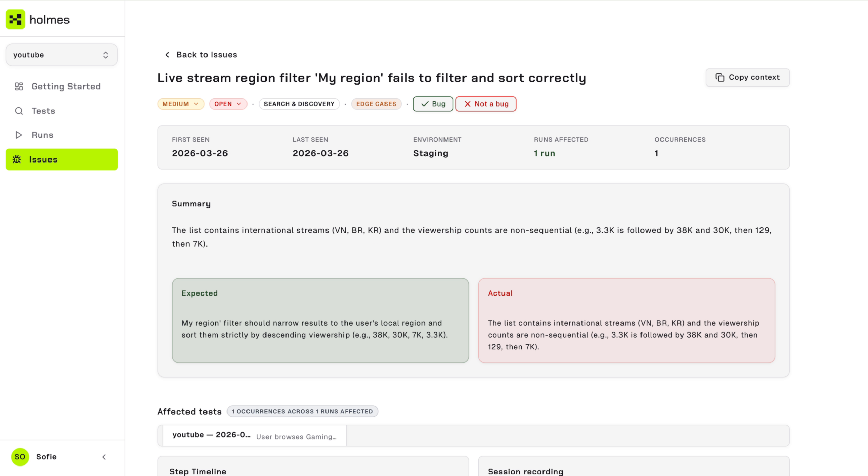
Task: Click the holmes logo icon
Action: tap(15, 19)
